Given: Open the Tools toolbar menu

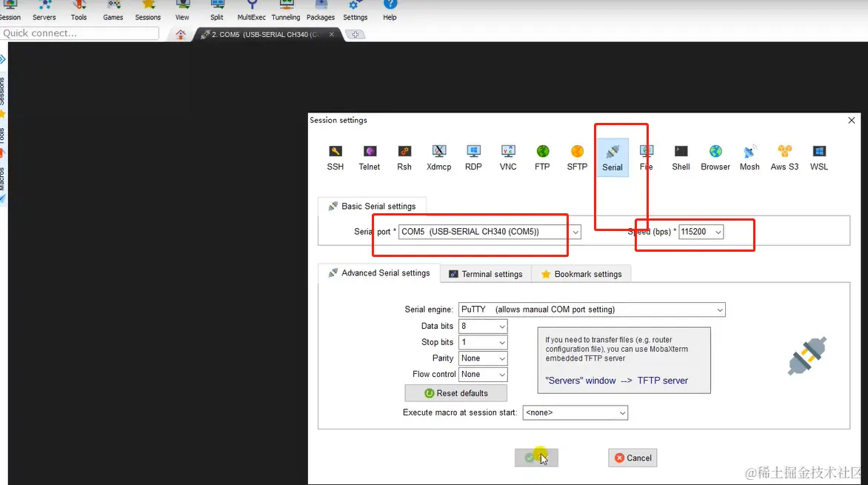Looking at the screenshot, I should tap(79, 10).
